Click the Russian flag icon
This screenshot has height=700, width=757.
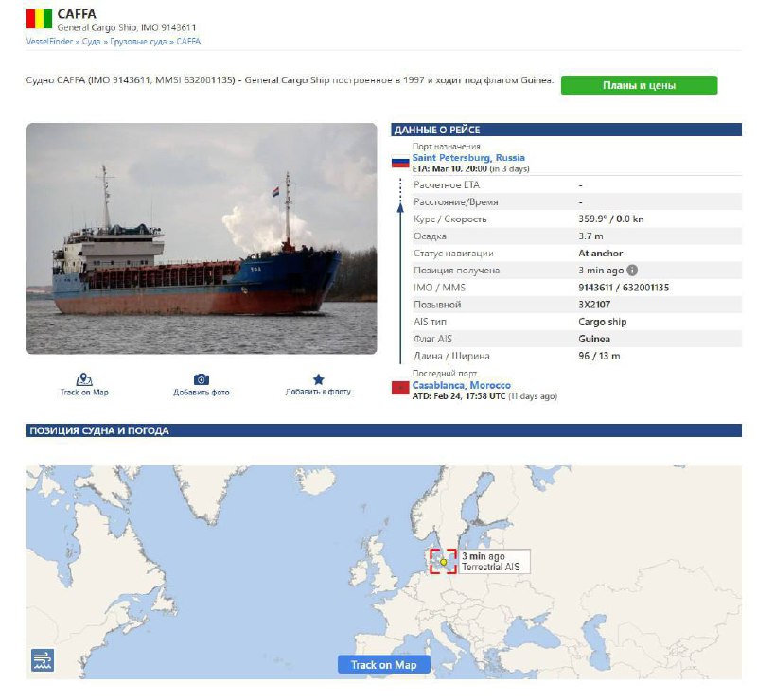click(400, 162)
